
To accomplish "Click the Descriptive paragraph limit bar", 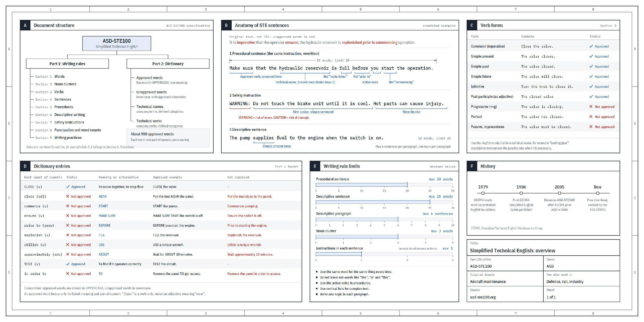I will tap(384, 219).
